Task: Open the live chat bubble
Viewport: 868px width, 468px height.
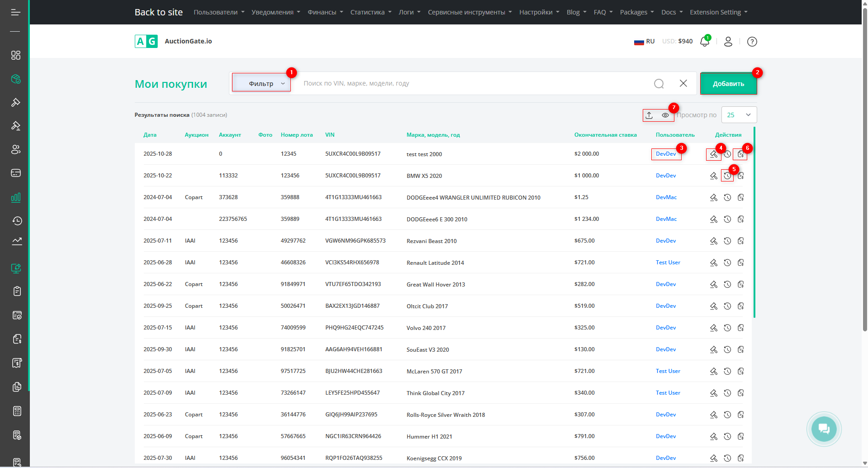Action: point(823,429)
